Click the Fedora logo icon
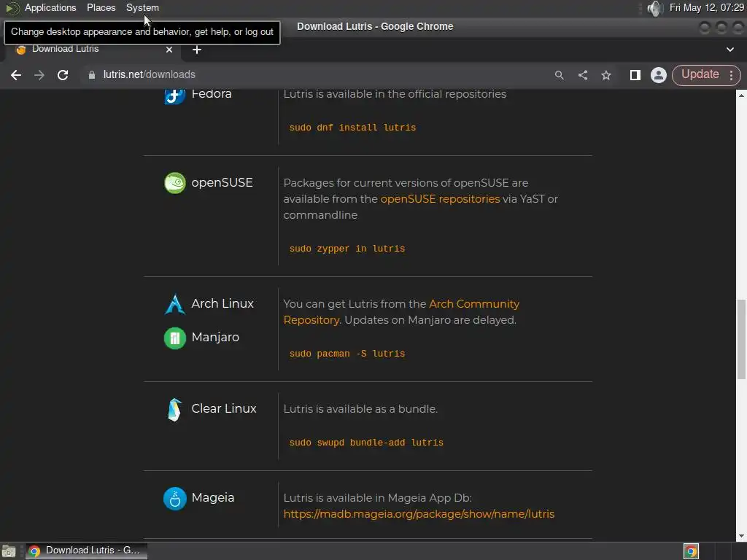This screenshot has width=747, height=560. pos(175,96)
